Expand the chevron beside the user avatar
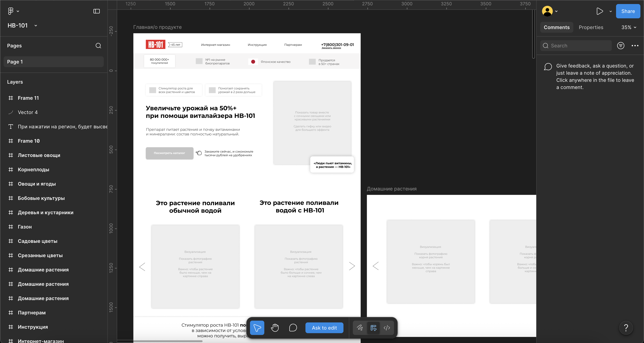 click(556, 11)
